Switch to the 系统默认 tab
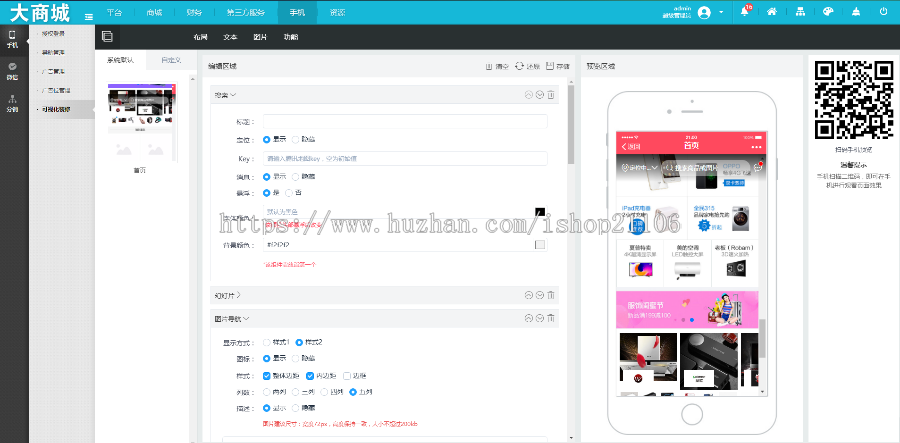 pos(121,60)
